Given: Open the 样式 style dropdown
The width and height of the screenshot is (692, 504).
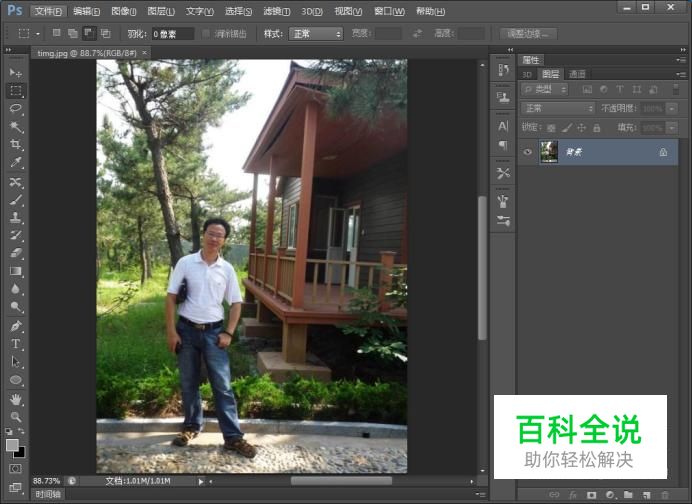Looking at the screenshot, I should (x=316, y=34).
